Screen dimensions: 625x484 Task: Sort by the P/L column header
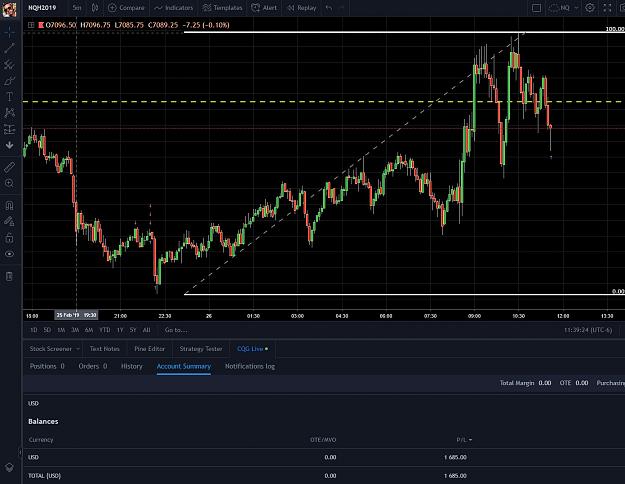[x=464, y=440]
